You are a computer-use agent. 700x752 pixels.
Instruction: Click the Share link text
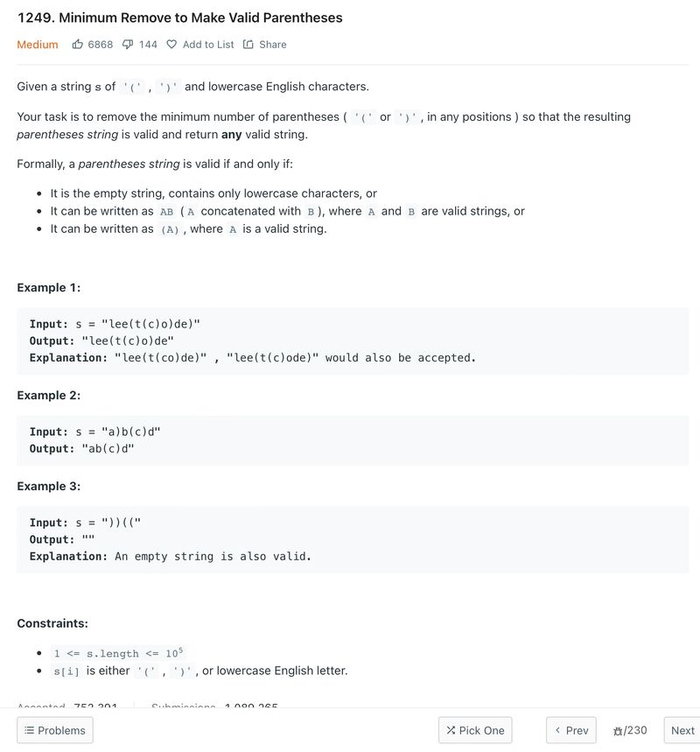(273, 45)
